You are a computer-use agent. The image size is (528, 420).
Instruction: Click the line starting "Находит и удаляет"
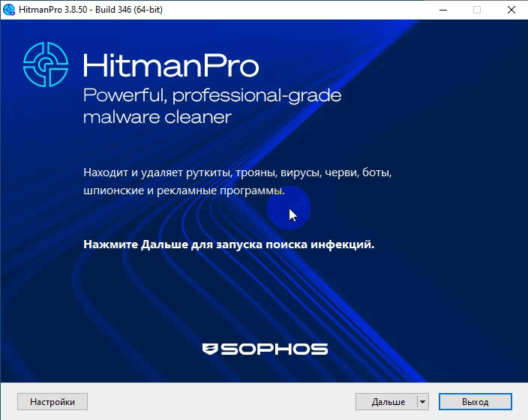click(x=238, y=173)
